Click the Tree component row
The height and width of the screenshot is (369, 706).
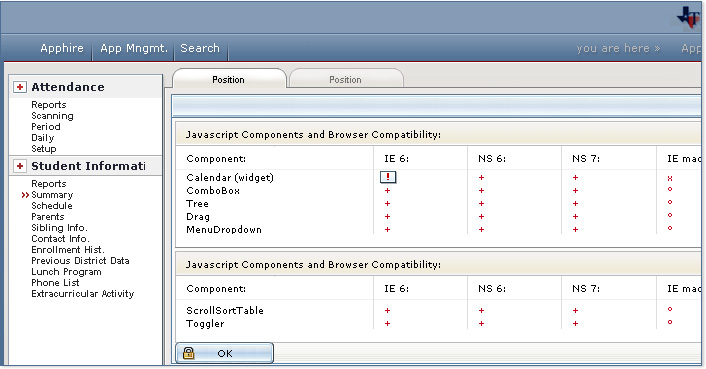[197, 204]
